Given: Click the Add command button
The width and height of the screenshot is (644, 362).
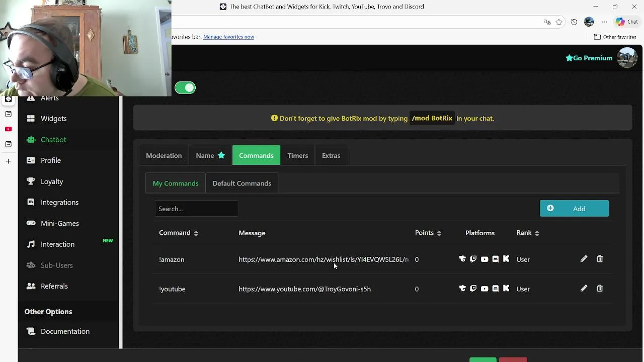Looking at the screenshot, I should [574, 209].
